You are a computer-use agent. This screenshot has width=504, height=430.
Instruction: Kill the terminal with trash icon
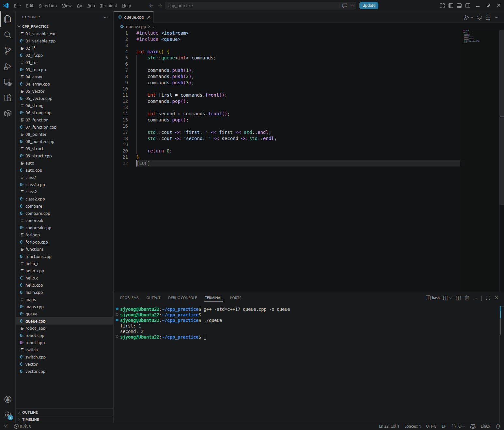[467, 298]
